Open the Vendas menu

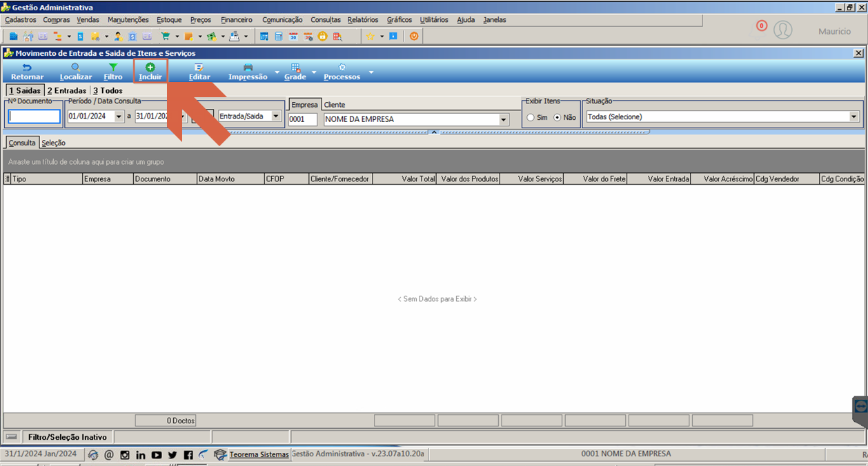(88, 20)
